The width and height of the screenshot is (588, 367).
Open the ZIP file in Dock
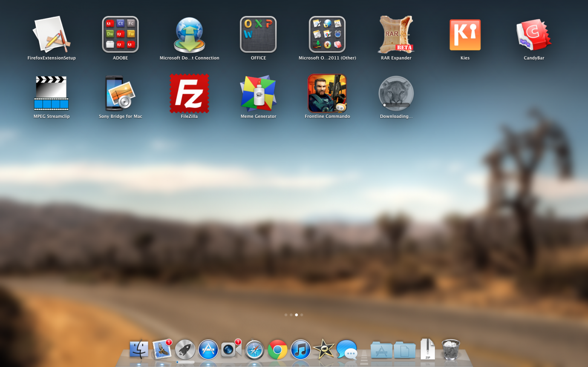[x=427, y=350]
